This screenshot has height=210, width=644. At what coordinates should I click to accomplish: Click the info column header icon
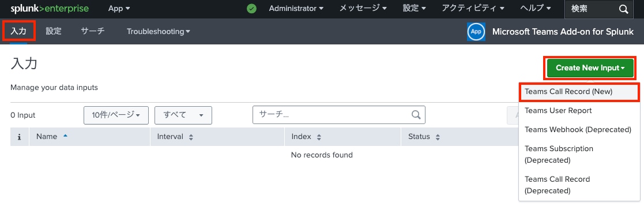(19, 137)
